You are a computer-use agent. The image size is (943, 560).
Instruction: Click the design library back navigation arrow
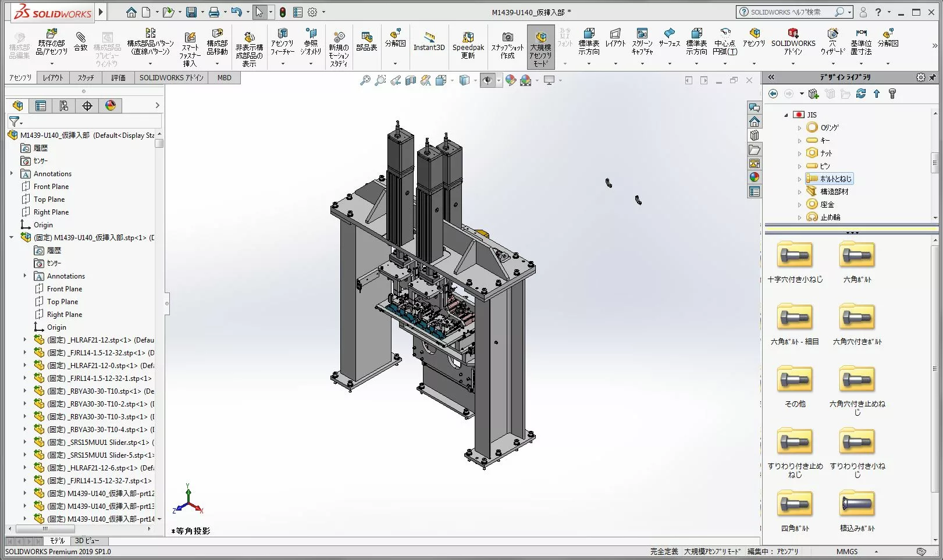tap(773, 94)
